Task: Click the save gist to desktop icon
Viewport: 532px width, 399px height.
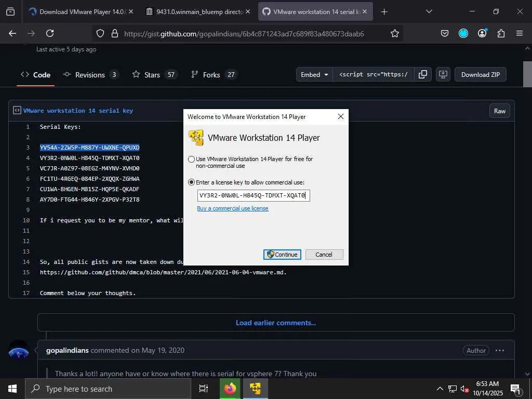Action: click(443, 74)
